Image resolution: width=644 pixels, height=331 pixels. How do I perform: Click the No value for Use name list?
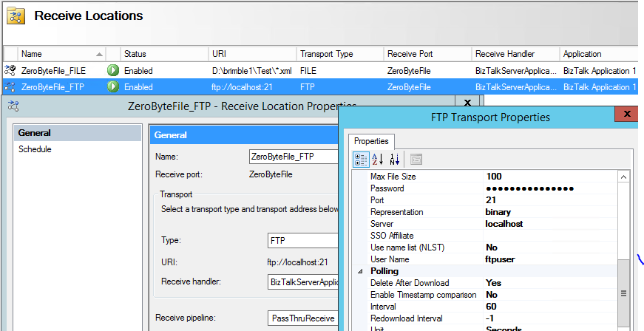(x=492, y=248)
